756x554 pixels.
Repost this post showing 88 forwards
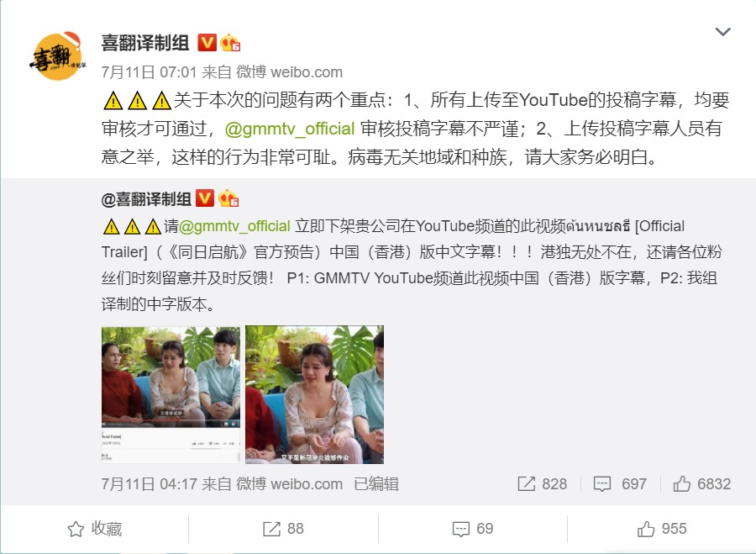pos(284,529)
